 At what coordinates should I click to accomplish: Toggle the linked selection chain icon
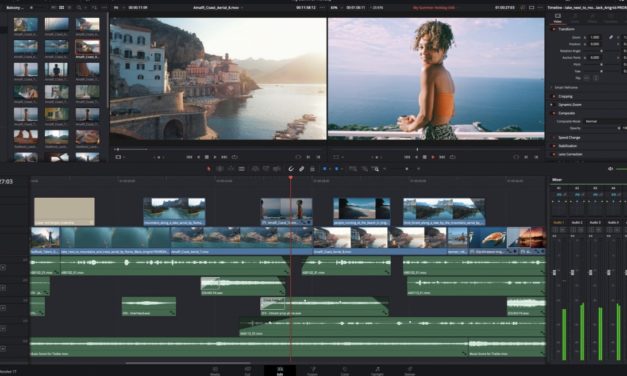click(x=302, y=169)
